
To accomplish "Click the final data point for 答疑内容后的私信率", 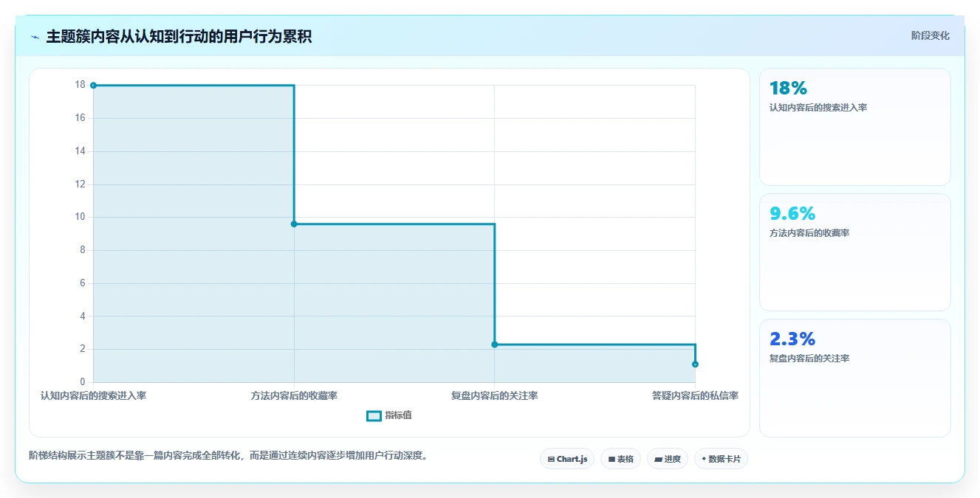I will click(695, 364).
